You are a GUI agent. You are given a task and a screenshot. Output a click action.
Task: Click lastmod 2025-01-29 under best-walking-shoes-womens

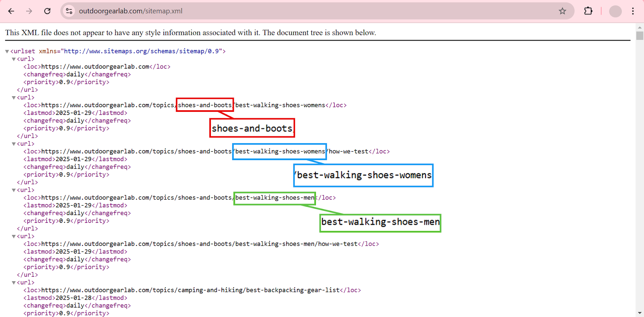point(75,113)
